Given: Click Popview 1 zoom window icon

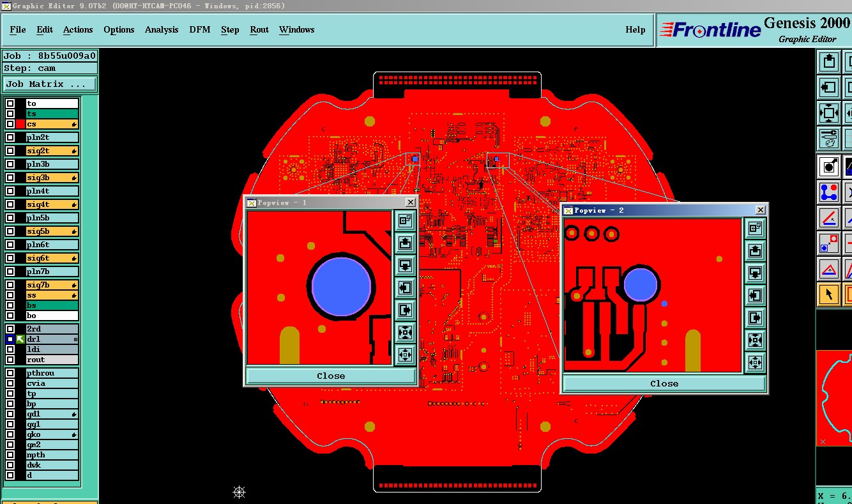Looking at the screenshot, I should (405, 221).
